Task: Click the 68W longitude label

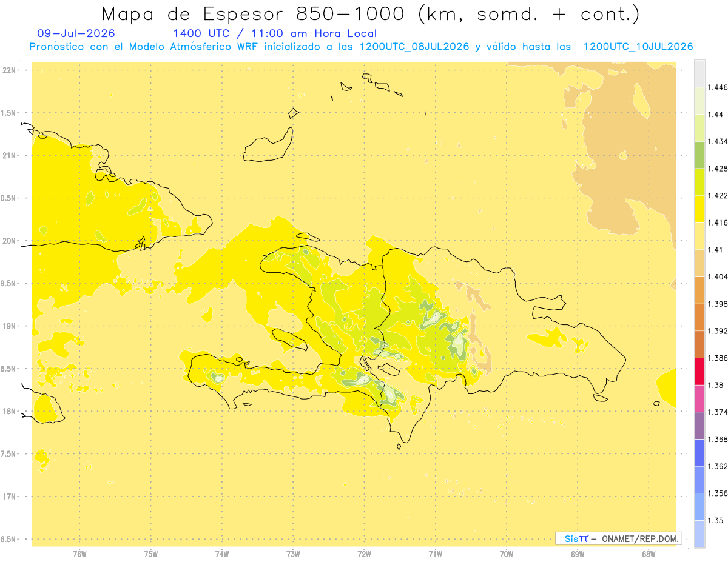Action: tap(649, 554)
